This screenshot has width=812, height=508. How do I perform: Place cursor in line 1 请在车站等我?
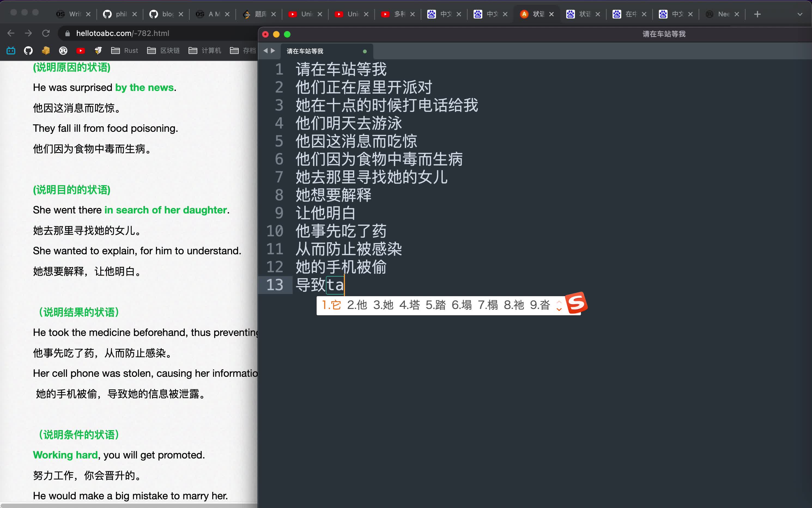pos(341,69)
